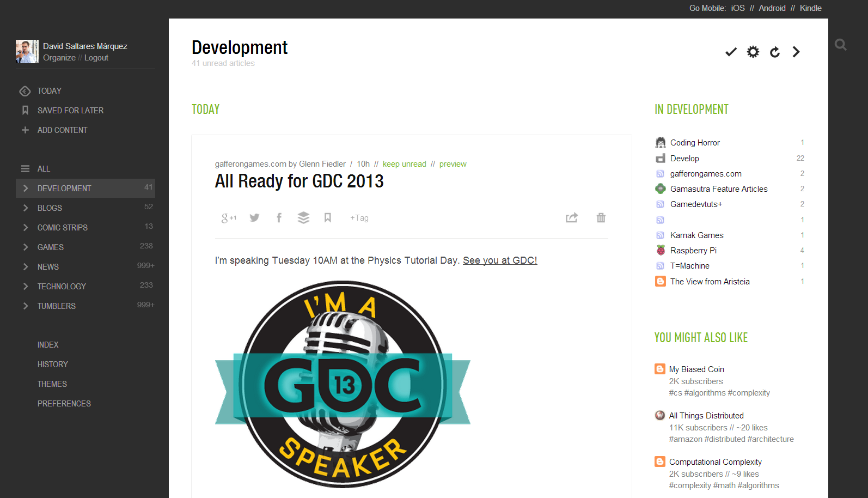
Task: Open the Kindle mobile link
Action: [811, 8]
